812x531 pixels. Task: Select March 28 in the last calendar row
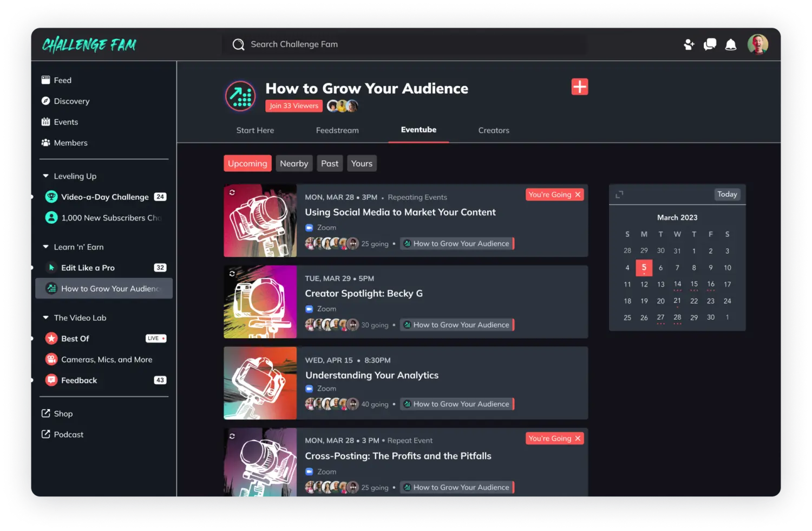677,318
